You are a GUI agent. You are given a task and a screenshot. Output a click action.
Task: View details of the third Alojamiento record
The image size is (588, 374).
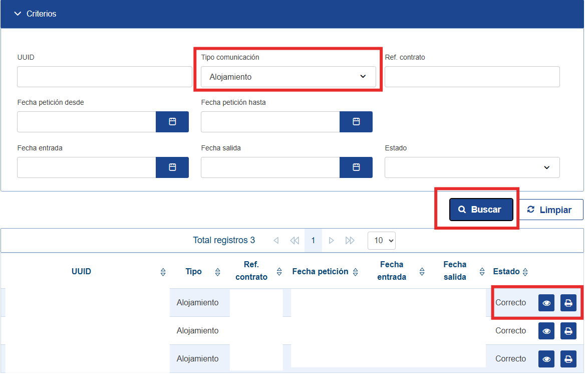(546, 359)
